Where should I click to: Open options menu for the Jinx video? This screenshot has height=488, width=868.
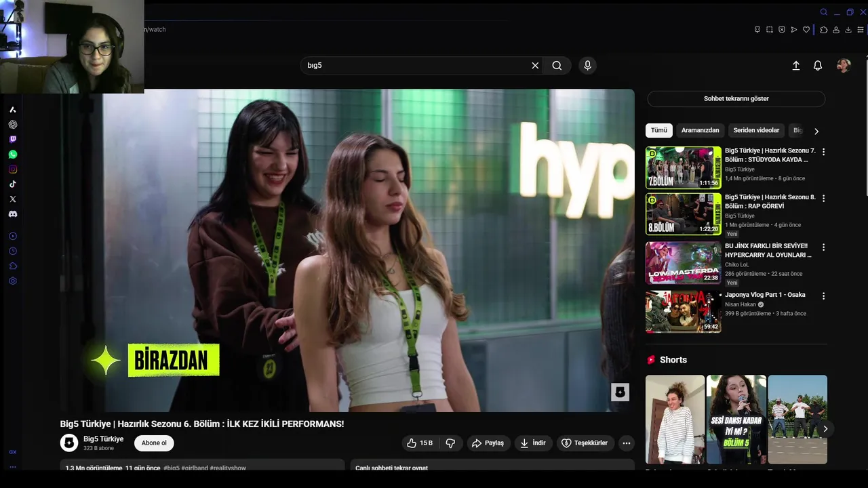pos(823,247)
